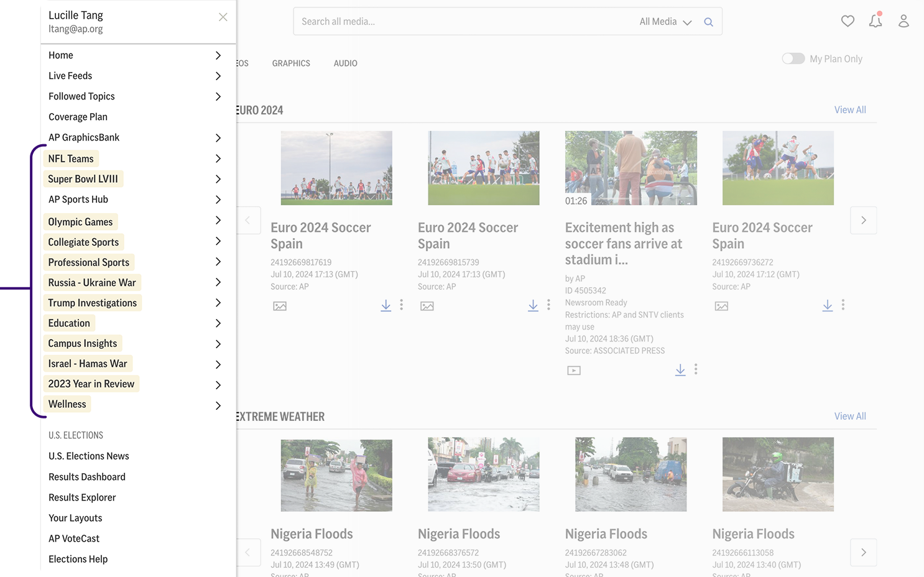Switch to the AUDIO tab
Image resolution: width=924 pixels, height=577 pixels.
tap(346, 63)
